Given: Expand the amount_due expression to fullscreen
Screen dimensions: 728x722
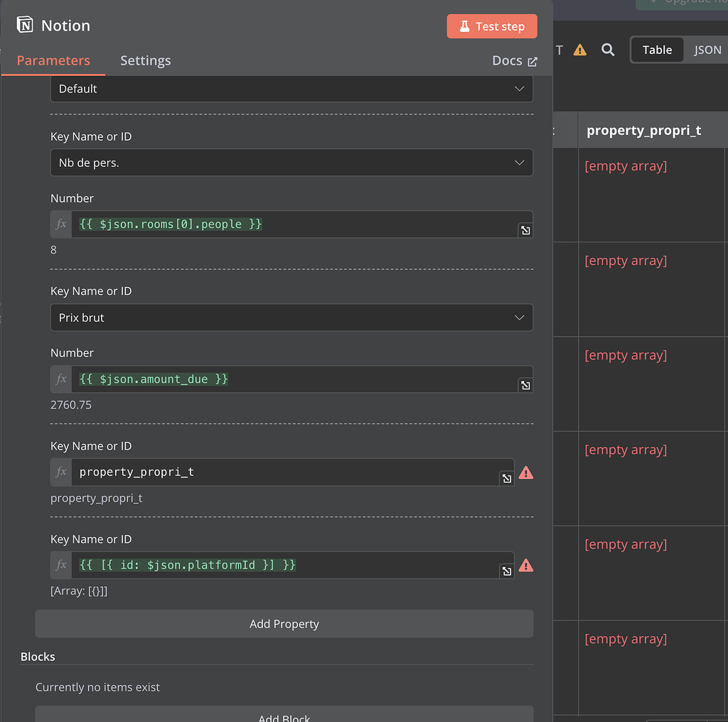Looking at the screenshot, I should [525, 384].
